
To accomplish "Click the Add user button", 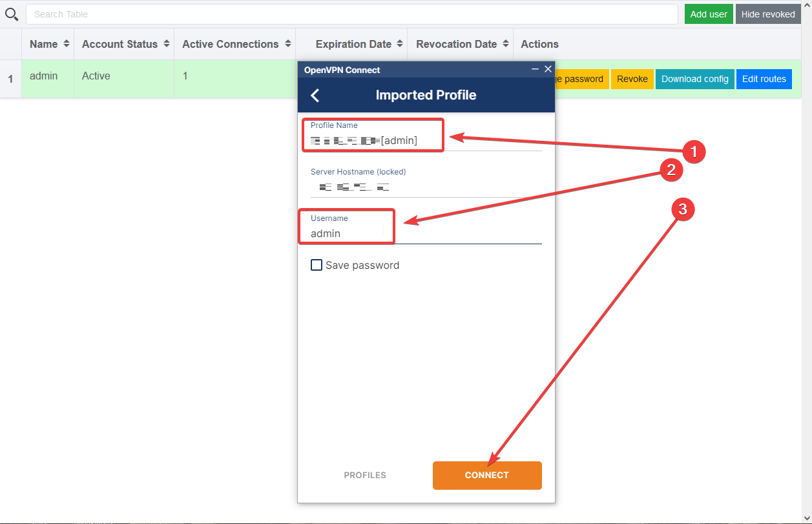I will [x=709, y=14].
